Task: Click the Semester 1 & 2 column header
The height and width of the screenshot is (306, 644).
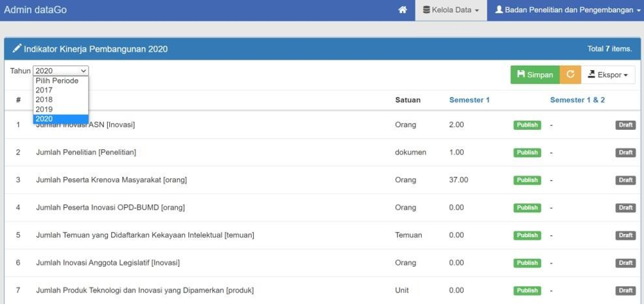Action: (577, 100)
